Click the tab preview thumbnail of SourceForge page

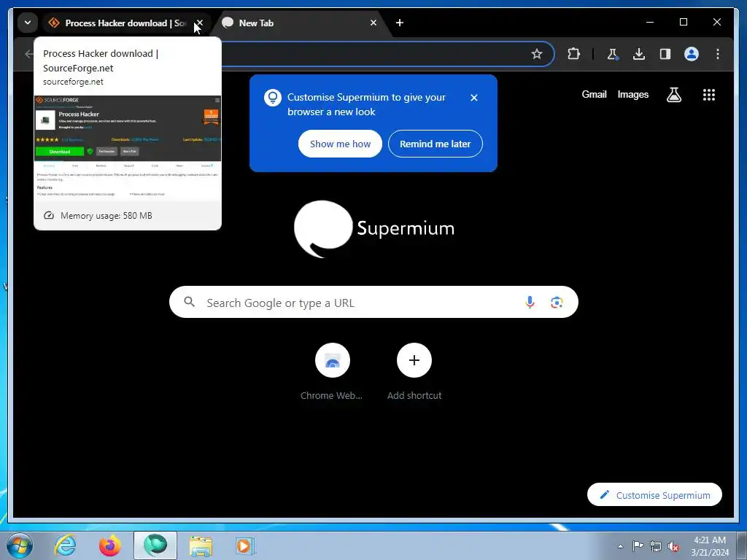click(x=128, y=147)
